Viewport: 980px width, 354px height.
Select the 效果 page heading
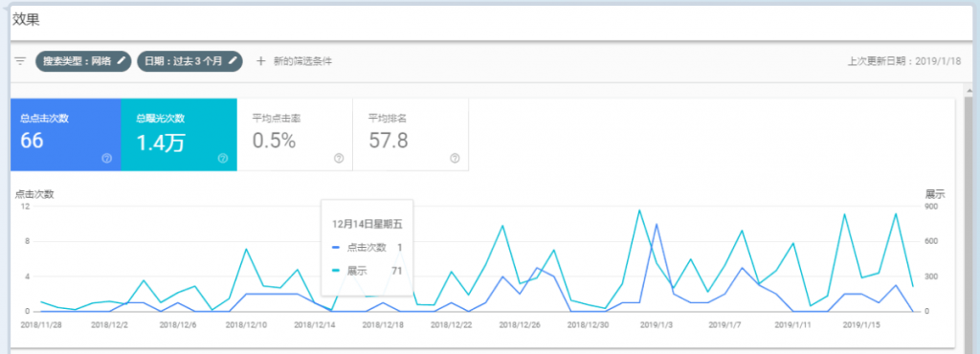click(26, 20)
